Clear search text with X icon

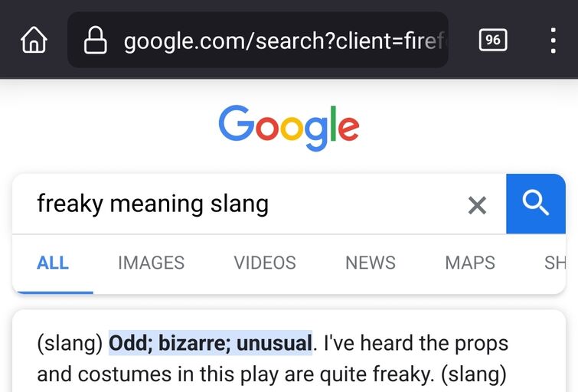[x=477, y=205]
